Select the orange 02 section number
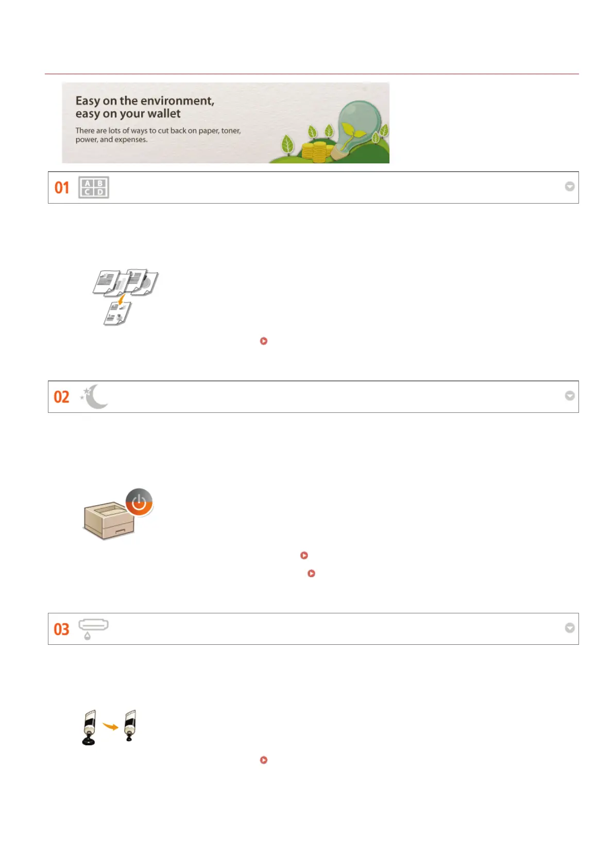The image size is (613, 868). click(x=62, y=397)
